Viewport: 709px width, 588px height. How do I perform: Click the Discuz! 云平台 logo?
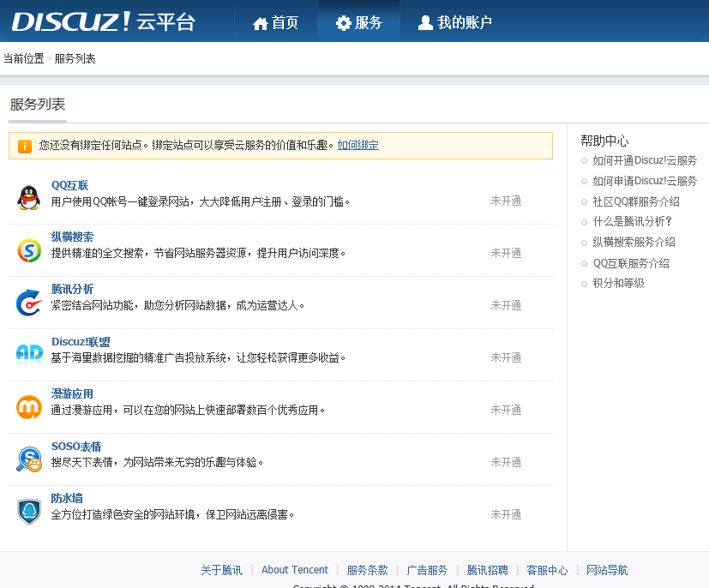104,21
